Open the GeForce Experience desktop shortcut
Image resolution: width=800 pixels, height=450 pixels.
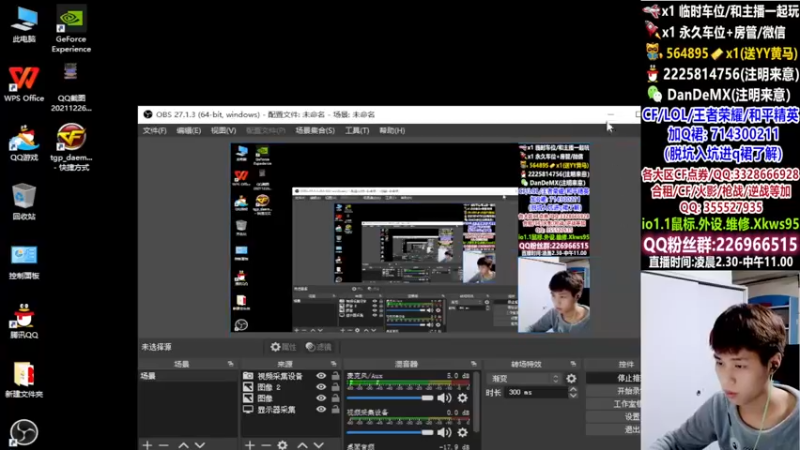pyautogui.click(x=71, y=29)
